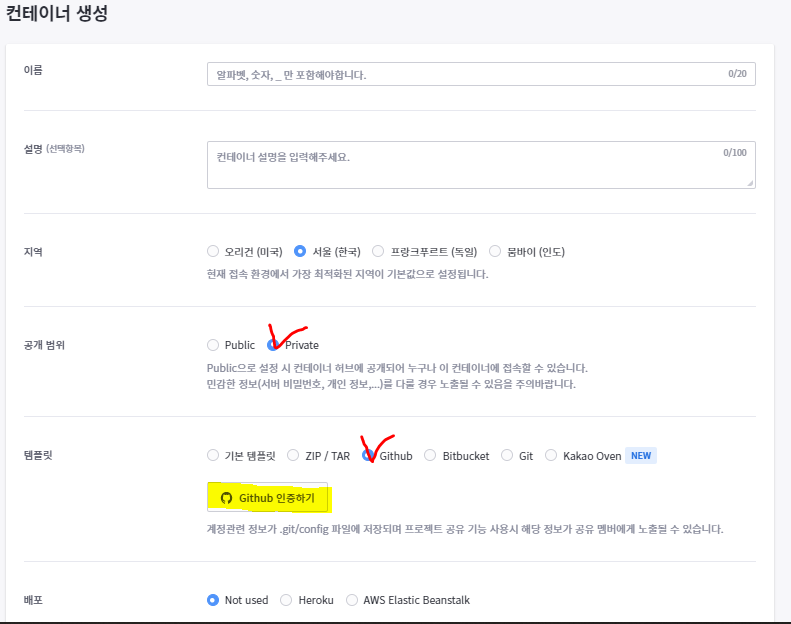Click the 0/20 name character counter

point(737,74)
